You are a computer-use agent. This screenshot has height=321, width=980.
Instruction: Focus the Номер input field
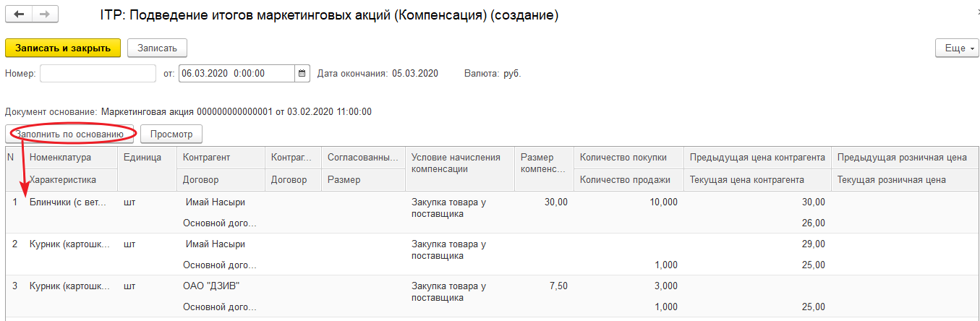coord(98,74)
